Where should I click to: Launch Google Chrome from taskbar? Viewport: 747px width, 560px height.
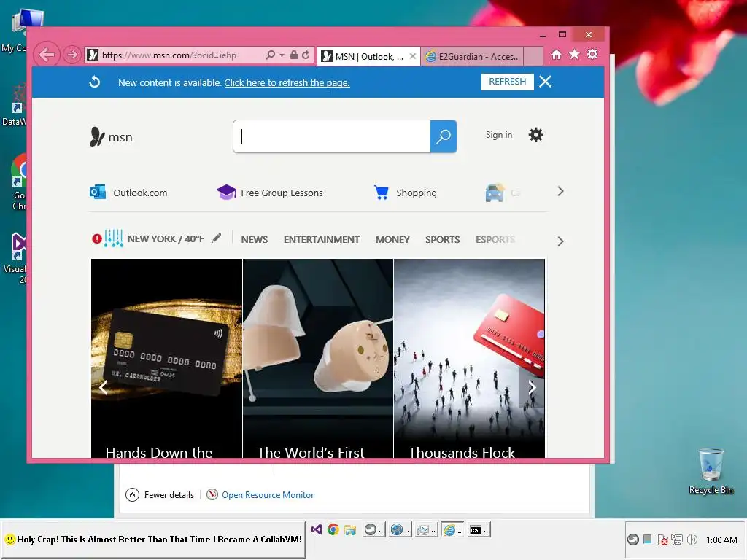coord(333,529)
